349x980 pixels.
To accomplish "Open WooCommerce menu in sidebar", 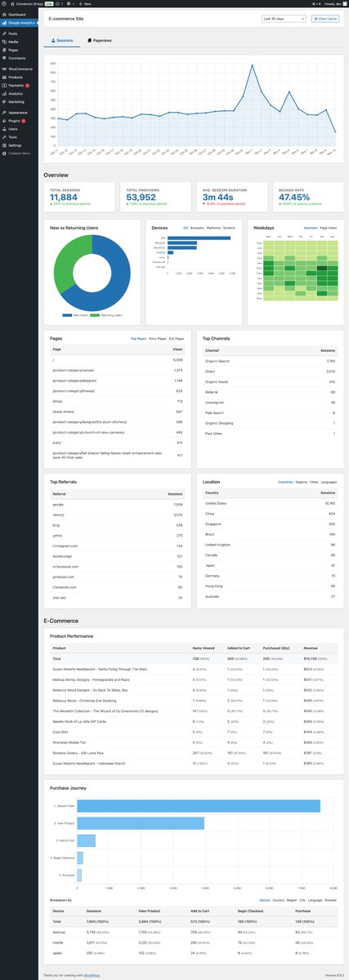I will [x=19, y=69].
